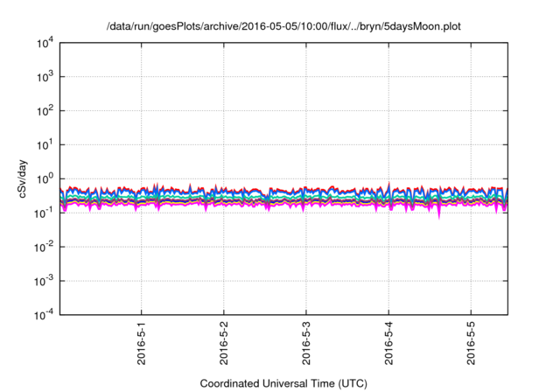Click the plot title file path
Viewport: 560px width, 392px height.
pyautogui.click(x=283, y=26)
